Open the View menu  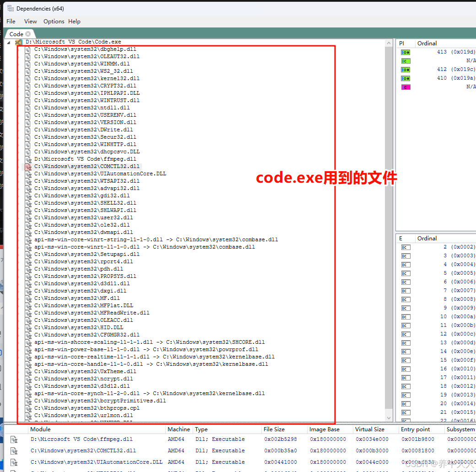pos(30,21)
